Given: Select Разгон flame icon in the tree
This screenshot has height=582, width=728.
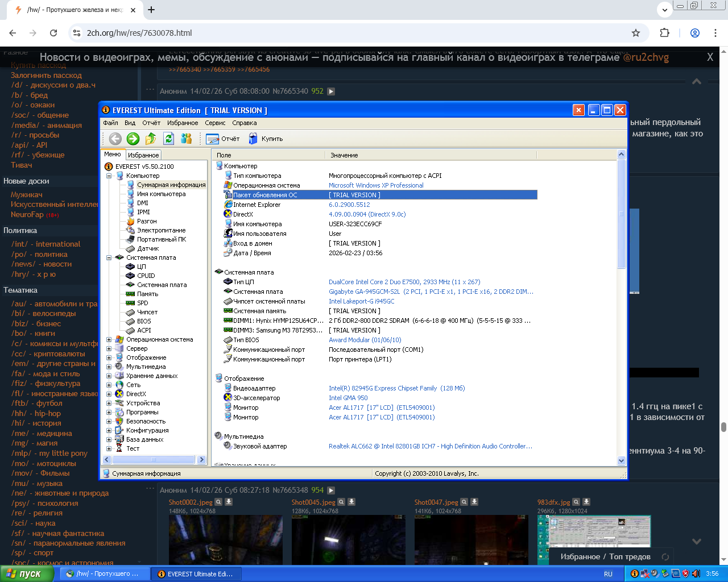Looking at the screenshot, I should [x=130, y=221].
